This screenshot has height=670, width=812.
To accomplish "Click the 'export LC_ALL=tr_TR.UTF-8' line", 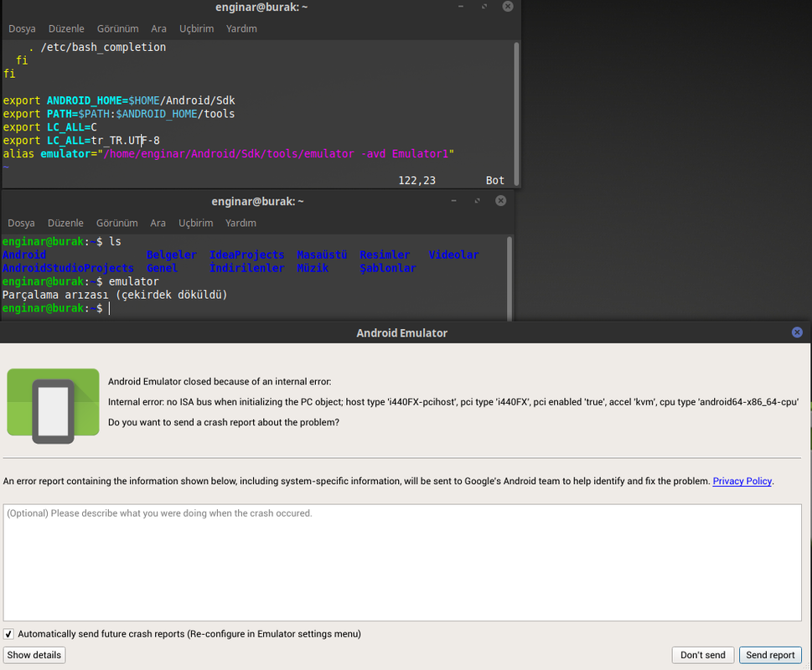I will tap(81, 141).
